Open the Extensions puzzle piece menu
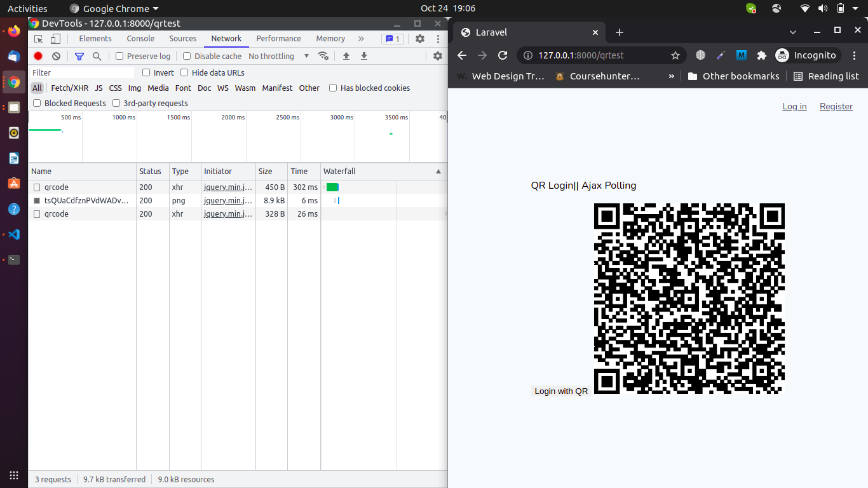 [x=762, y=55]
